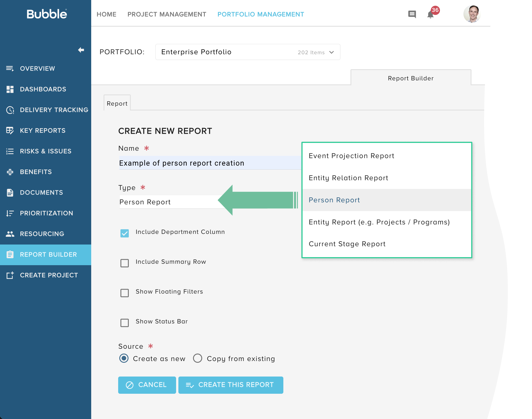Image resolution: width=532 pixels, height=419 pixels.
Task: Select the Report tab
Action: [117, 103]
